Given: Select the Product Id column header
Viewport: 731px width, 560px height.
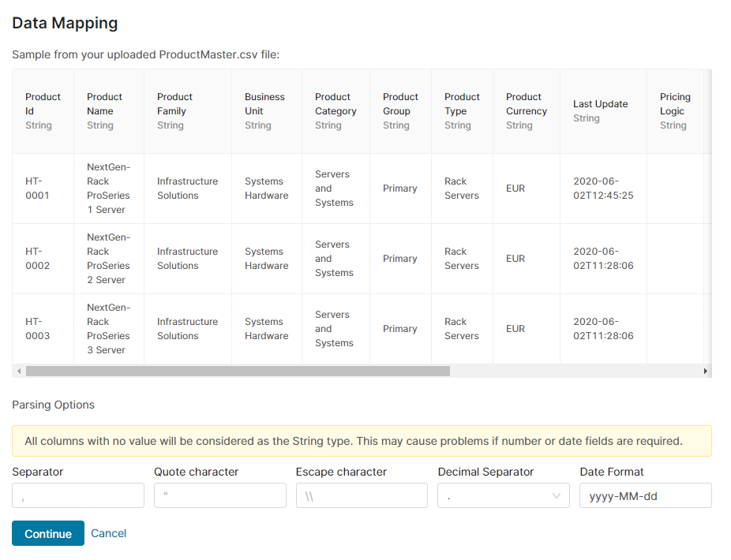Looking at the screenshot, I should [x=43, y=111].
